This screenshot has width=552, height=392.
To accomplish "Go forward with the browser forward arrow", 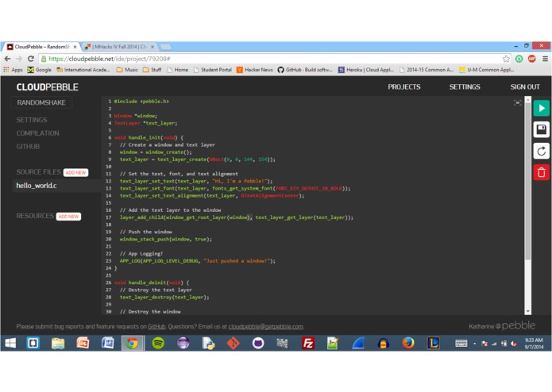I will pos(19,59).
